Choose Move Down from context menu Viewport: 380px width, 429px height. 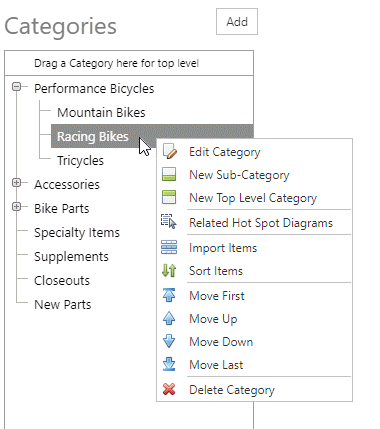(221, 342)
